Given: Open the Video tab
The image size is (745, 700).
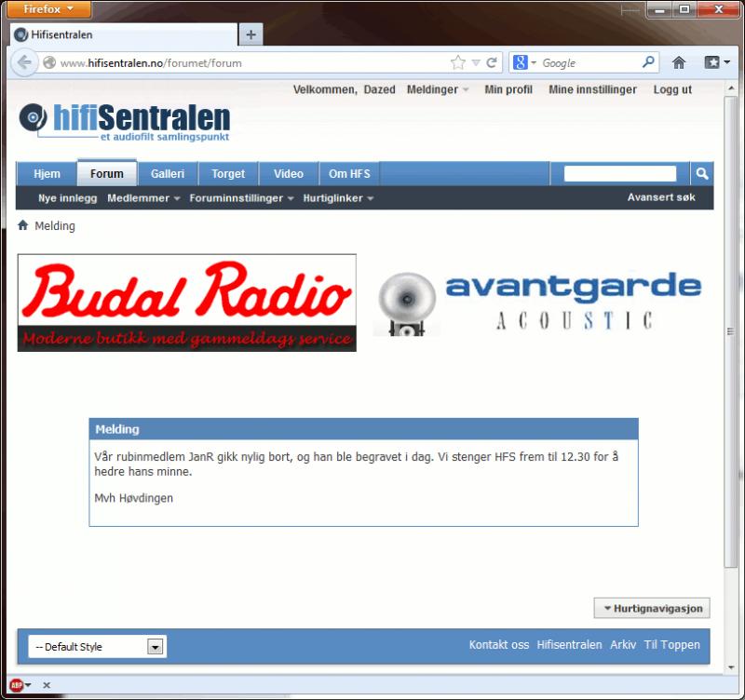Looking at the screenshot, I should point(289,174).
